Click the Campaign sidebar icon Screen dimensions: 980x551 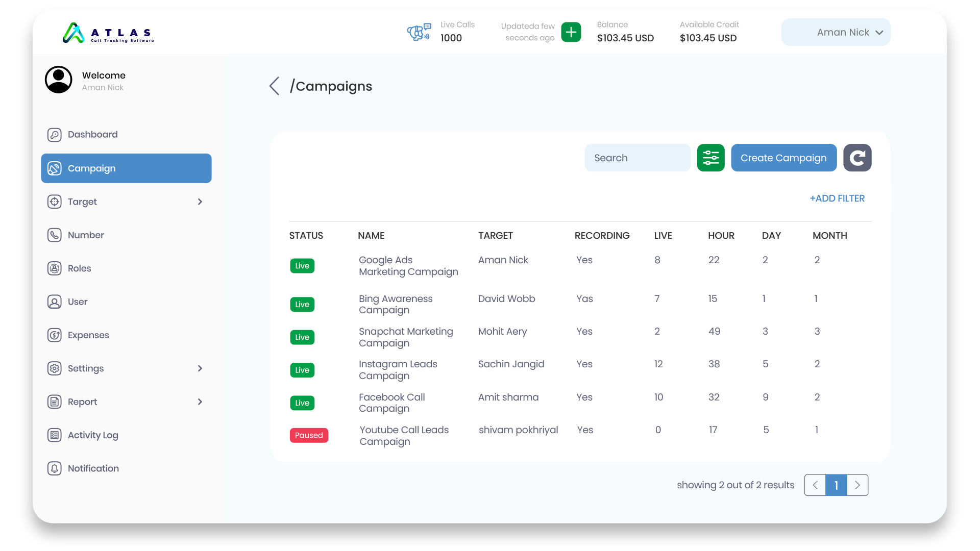click(55, 168)
